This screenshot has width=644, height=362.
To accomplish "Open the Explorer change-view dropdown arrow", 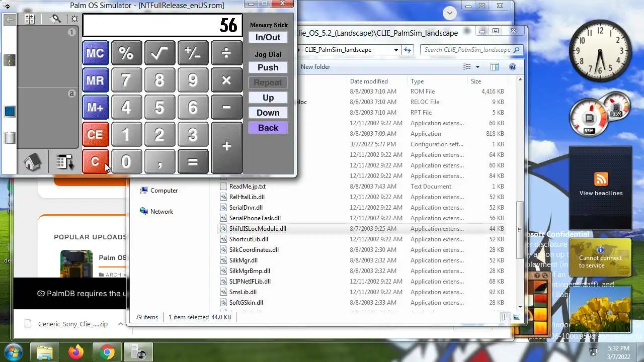I will pos(477,67).
